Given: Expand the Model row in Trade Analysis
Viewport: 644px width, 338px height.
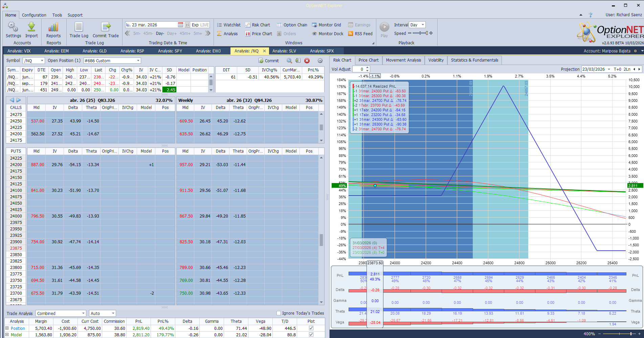Looking at the screenshot, I should [7, 334].
